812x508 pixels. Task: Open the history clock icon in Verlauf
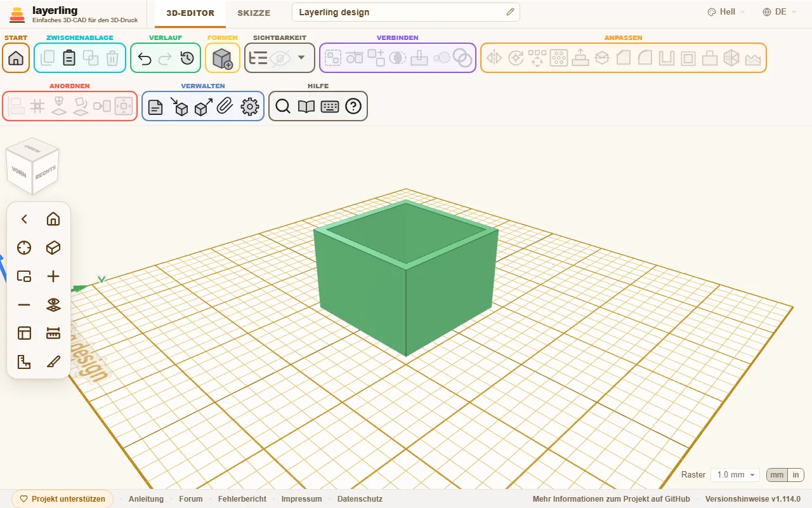point(187,58)
